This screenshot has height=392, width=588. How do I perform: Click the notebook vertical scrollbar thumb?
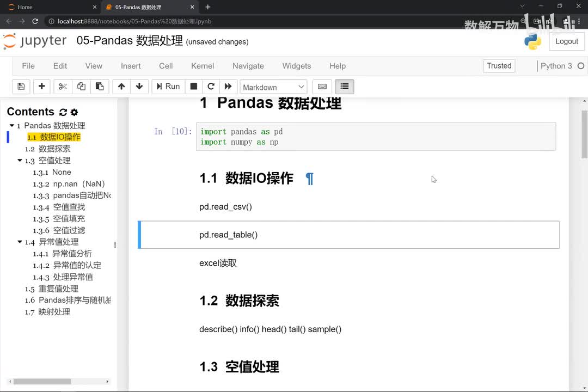tap(584, 134)
